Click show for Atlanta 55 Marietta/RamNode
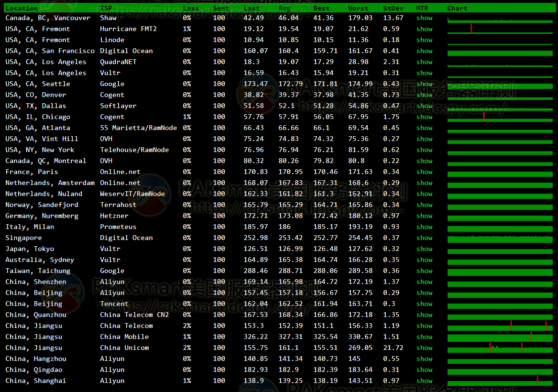The width and height of the screenshot is (558, 392). coord(424,128)
